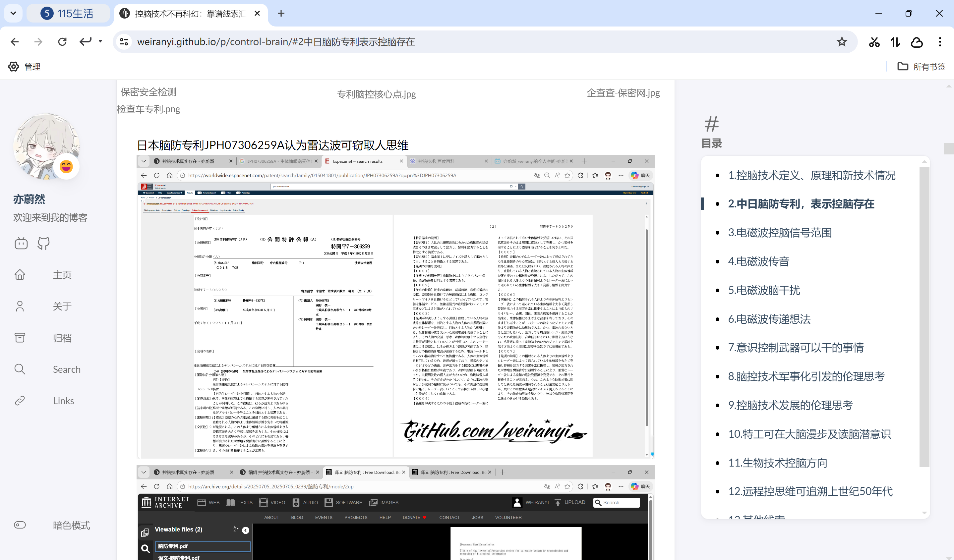Click the bookmark star in address bar

[842, 42]
